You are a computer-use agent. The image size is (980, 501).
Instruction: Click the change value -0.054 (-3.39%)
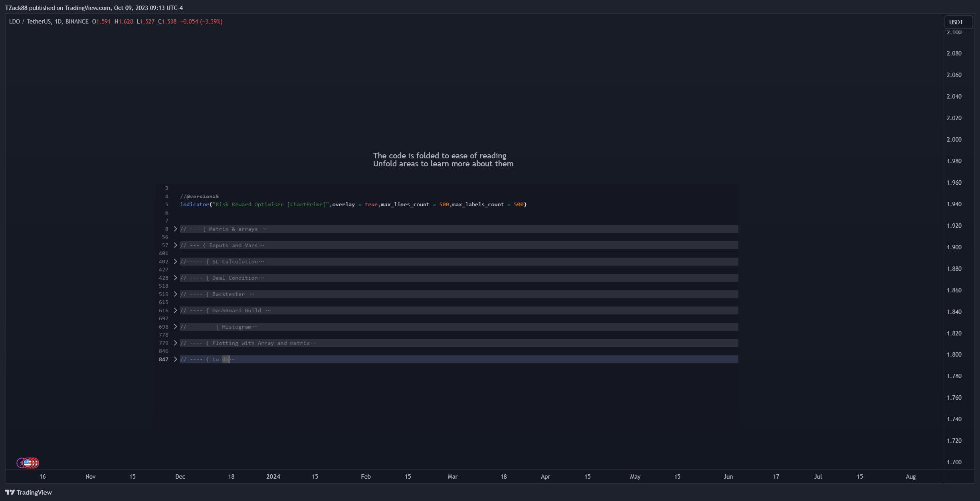(x=201, y=22)
